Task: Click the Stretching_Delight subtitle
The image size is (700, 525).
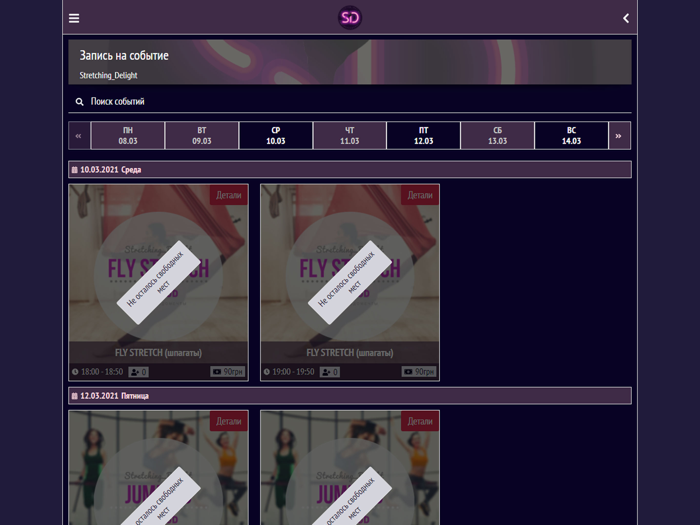Action: [108, 75]
